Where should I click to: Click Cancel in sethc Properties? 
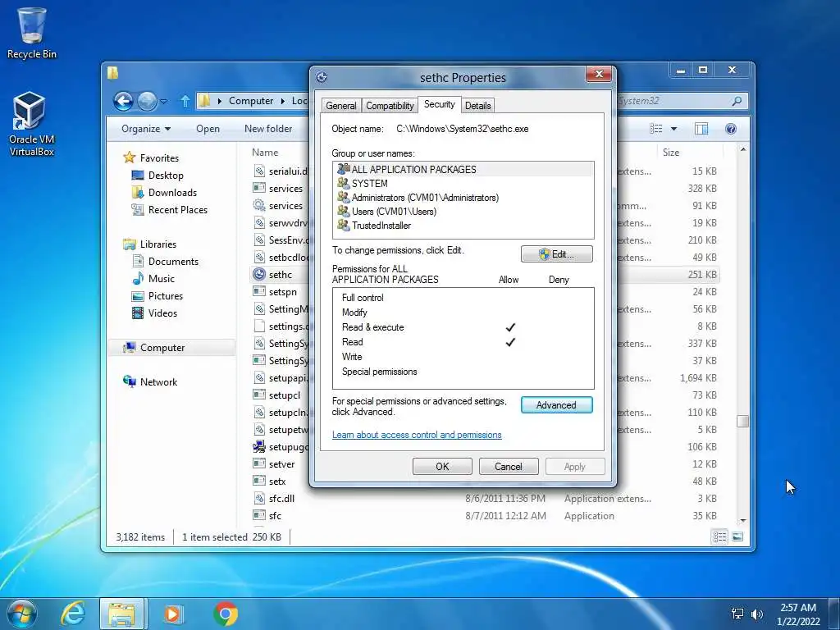(509, 467)
